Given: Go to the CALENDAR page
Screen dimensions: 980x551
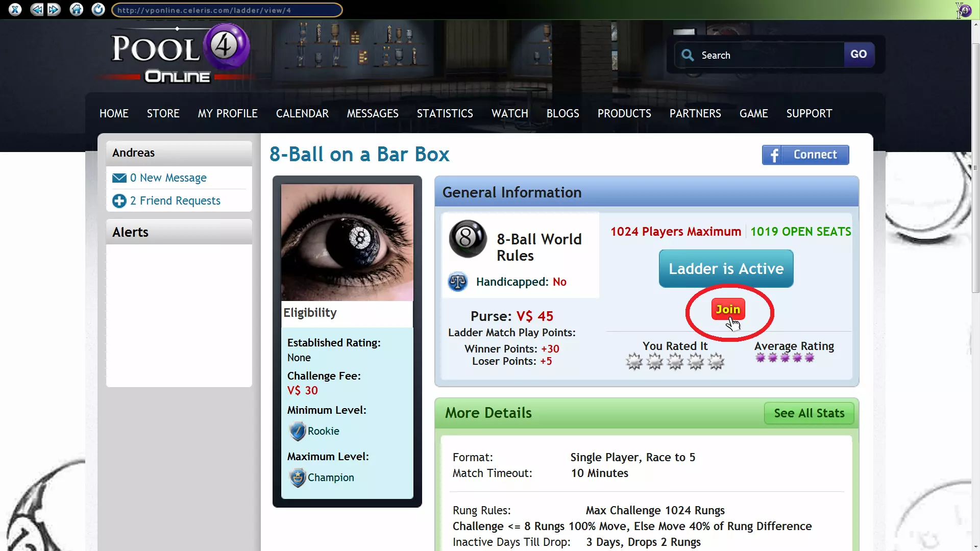Looking at the screenshot, I should click(302, 113).
